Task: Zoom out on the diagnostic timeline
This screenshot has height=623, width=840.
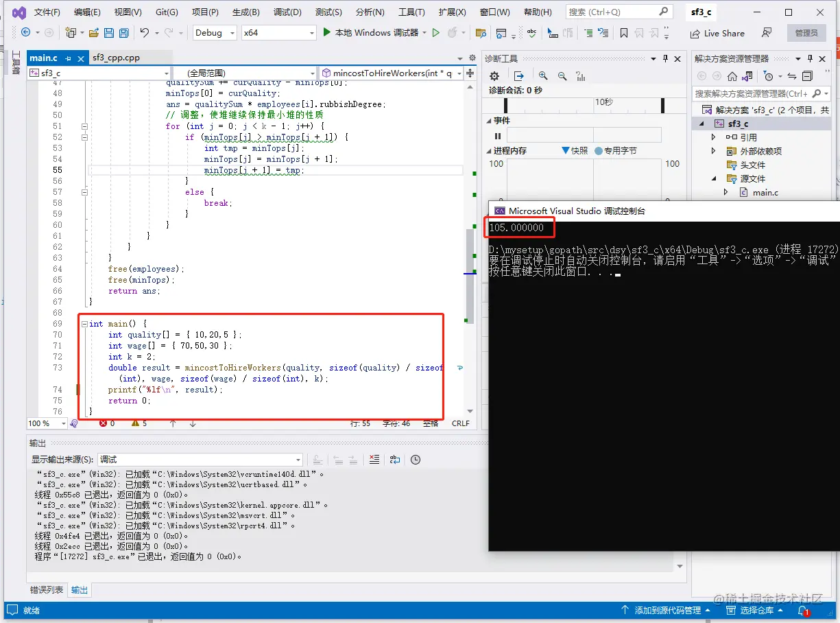Action: click(x=562, y=76)
